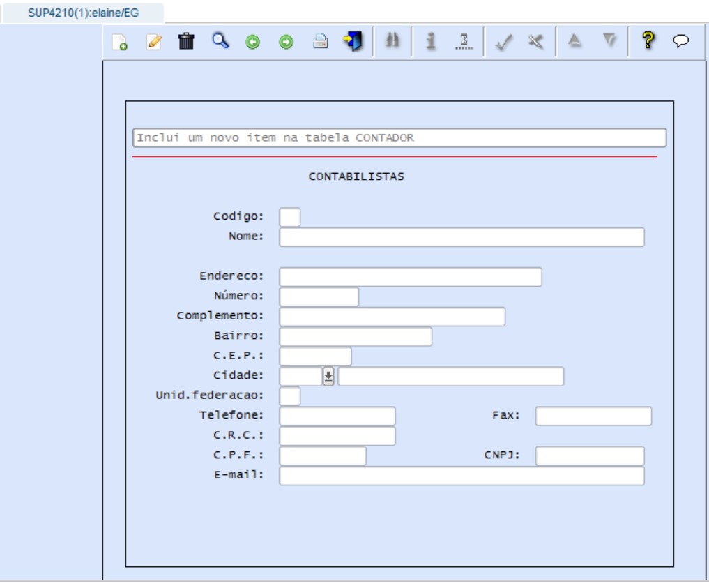
Task: Click the magnifying glass search icon
Action: click(x=220, y=40)
